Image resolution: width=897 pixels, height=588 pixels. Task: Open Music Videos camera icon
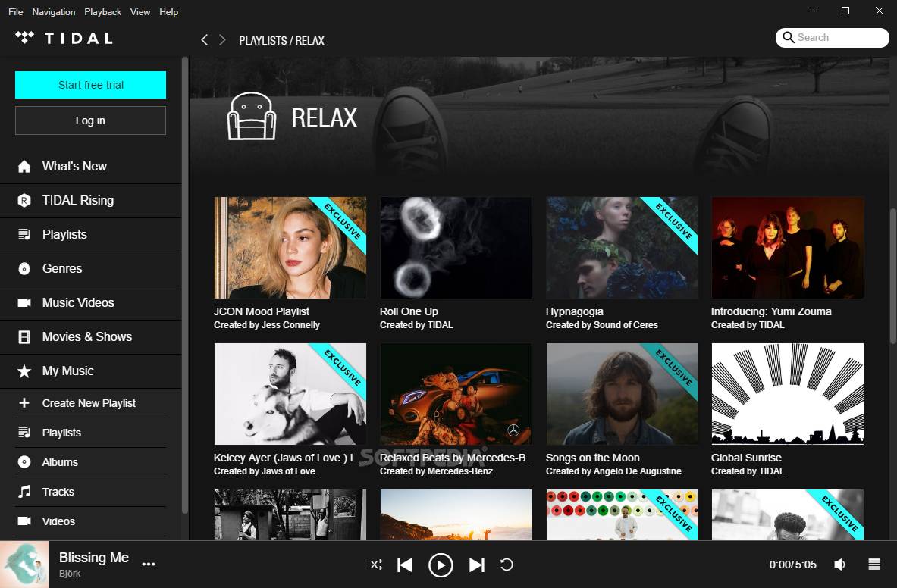24,303
